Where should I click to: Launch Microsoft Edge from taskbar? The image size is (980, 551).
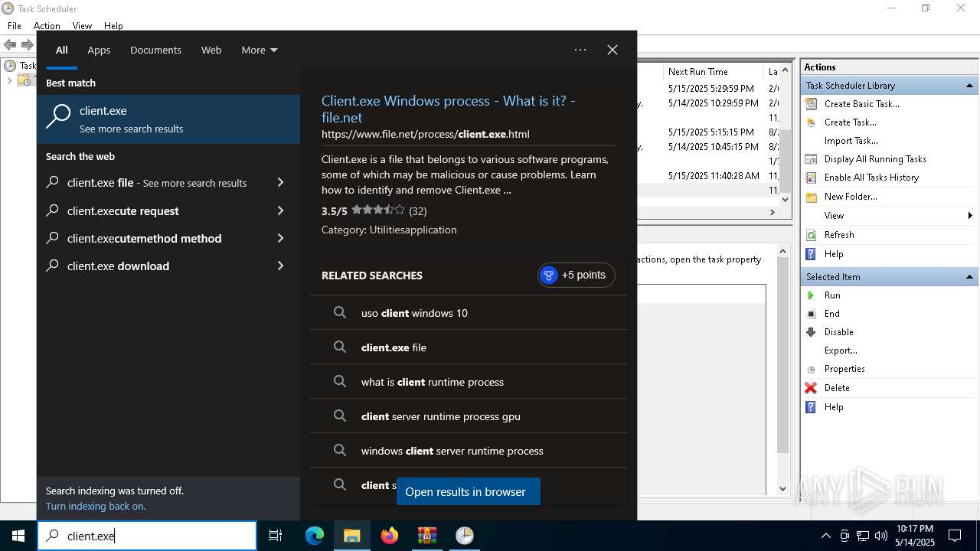[315, 536]
